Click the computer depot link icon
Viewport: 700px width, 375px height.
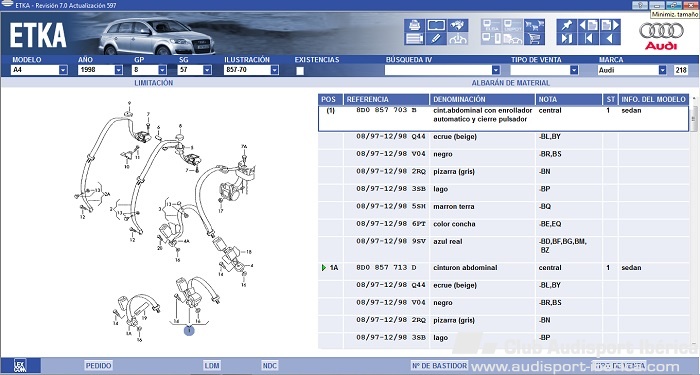[x=512, y=25]
